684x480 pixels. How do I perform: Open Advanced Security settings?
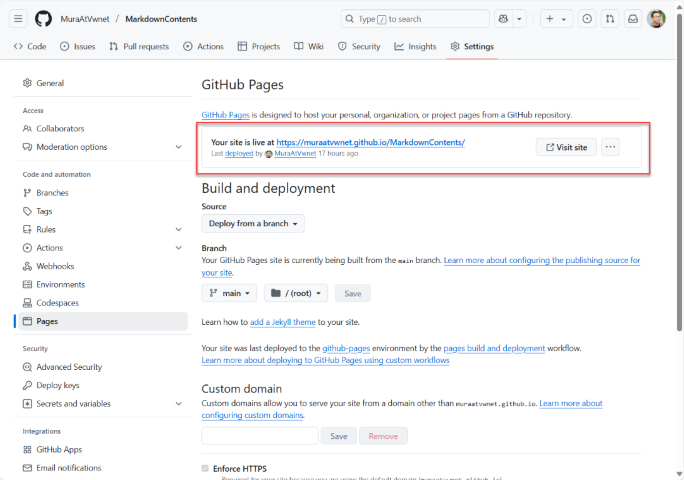(103, 367)
